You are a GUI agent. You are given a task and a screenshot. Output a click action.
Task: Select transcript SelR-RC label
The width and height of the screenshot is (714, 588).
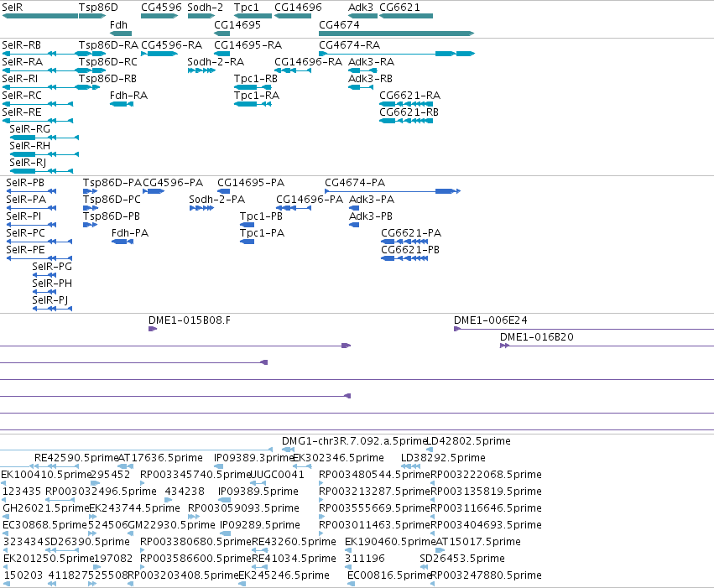point(22,96)
